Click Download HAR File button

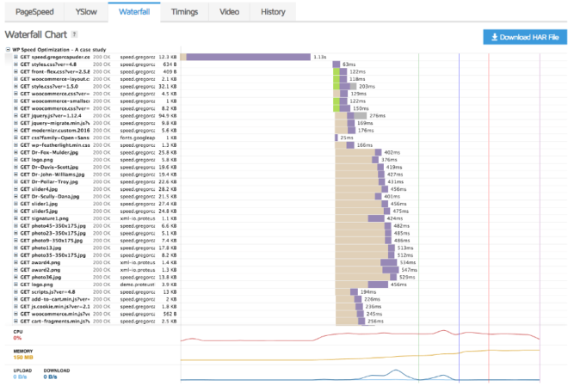(525, 37)
